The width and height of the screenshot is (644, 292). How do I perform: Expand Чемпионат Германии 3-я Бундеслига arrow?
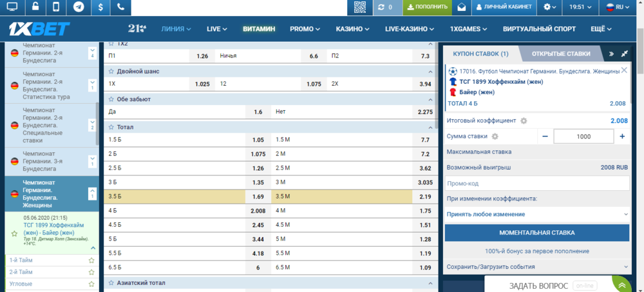(92, 161)
